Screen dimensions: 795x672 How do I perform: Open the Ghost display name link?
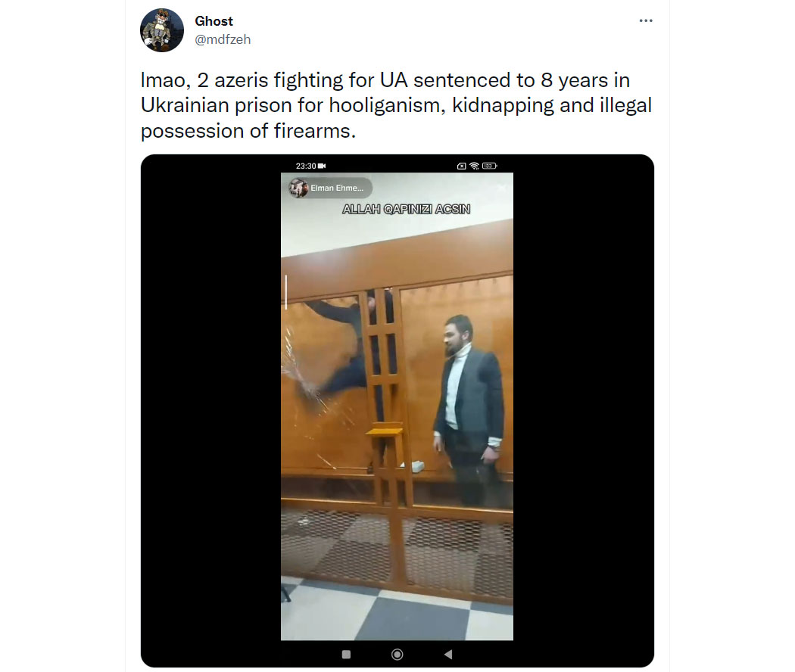[x=214, y=21]
